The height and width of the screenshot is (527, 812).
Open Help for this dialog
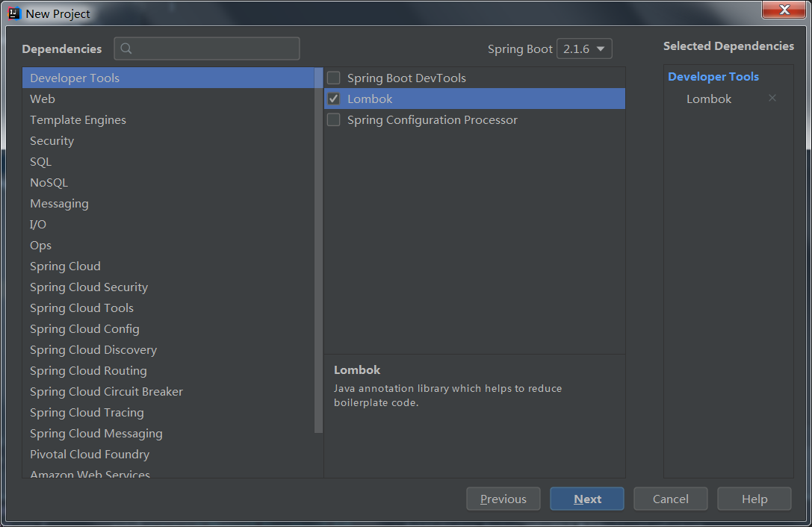click(x=754, y=499)
